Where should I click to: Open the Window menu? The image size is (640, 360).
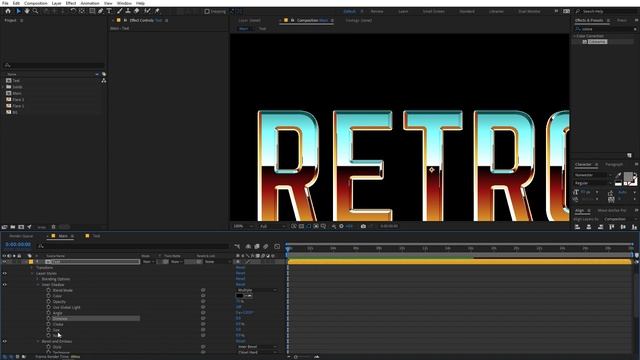[x=124, y=3]
